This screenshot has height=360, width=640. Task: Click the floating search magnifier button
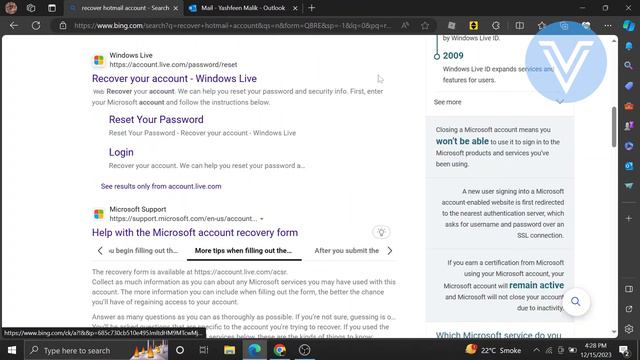576,302
